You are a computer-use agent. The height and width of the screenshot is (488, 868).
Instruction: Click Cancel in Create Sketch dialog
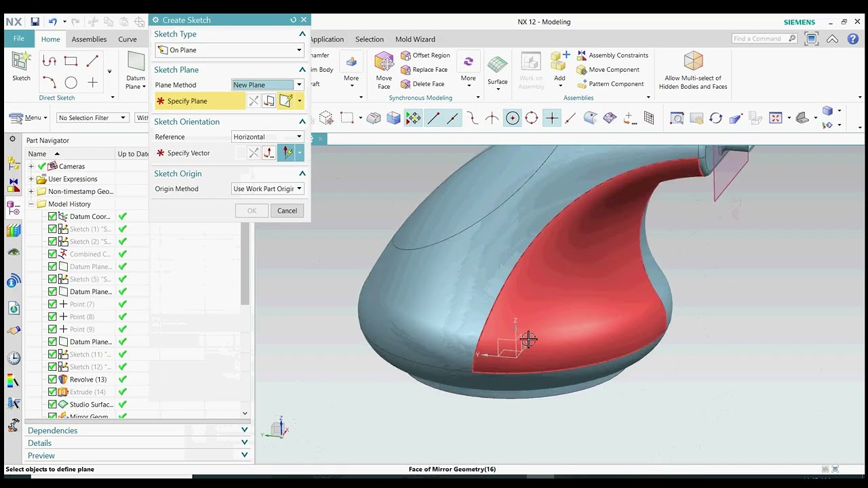click(x=287, y=211)
